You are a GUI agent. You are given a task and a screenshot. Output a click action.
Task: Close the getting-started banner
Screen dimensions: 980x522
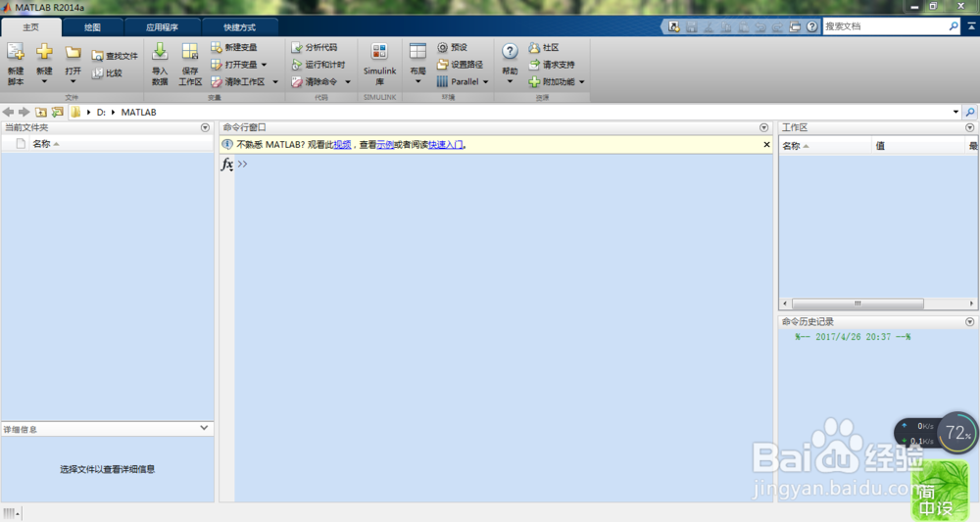click(x=767, y=144)
